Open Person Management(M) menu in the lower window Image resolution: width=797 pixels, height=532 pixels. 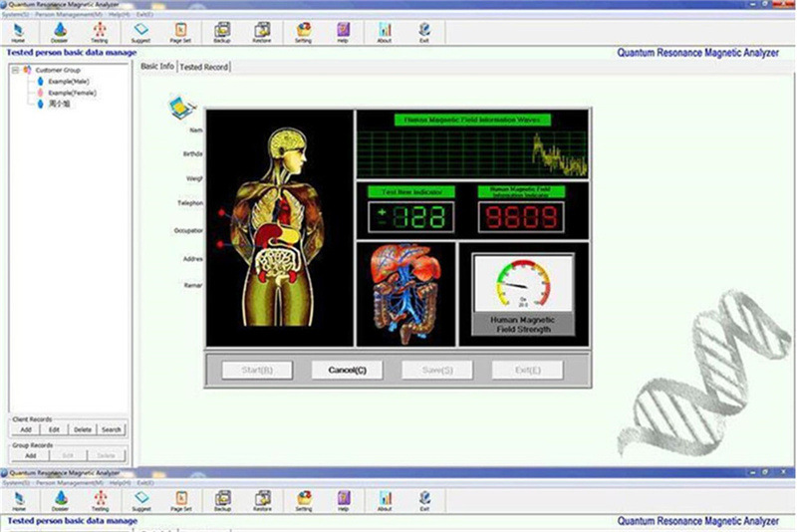70,483
